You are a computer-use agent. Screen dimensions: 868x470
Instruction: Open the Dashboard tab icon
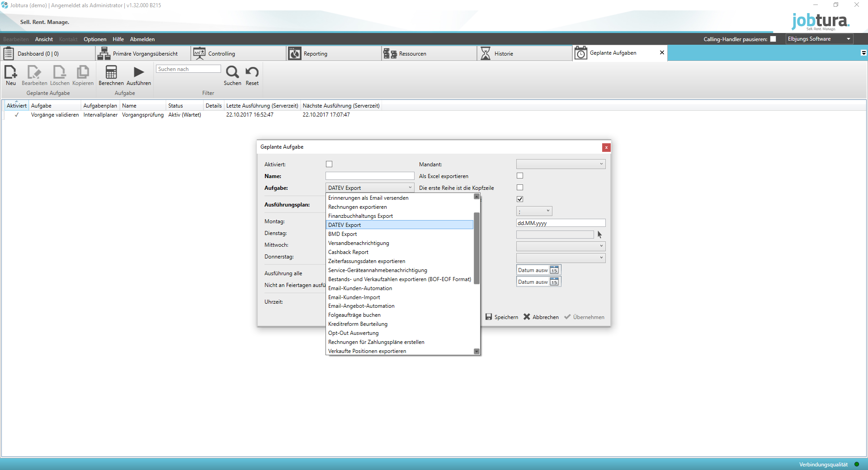[x=9, y=53]
